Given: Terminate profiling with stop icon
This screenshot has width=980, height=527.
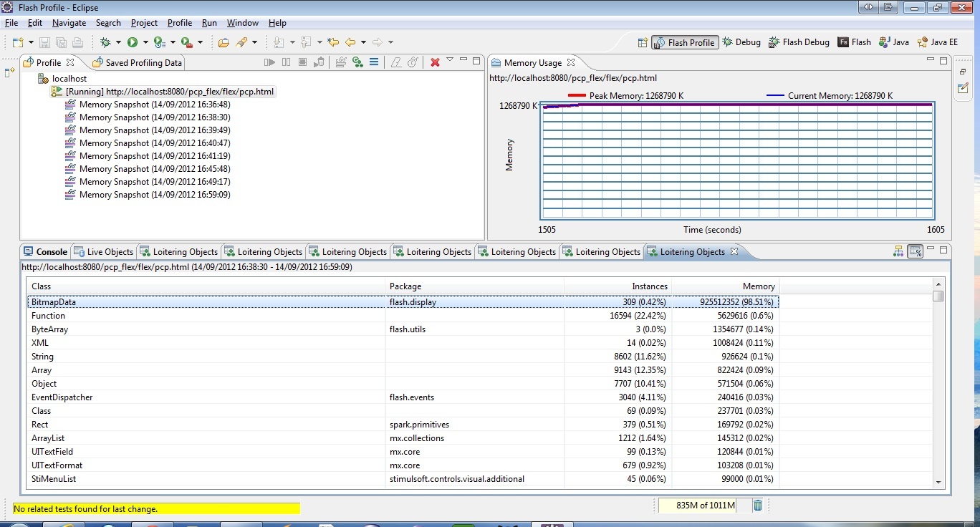Looking at the screenshot, I should (x=303, y=62).
